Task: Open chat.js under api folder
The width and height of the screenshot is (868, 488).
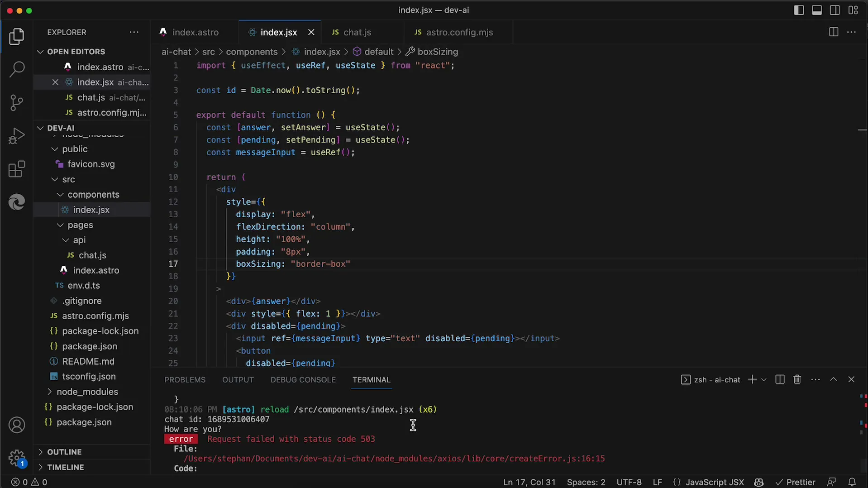Action: (x=92, y=255)
